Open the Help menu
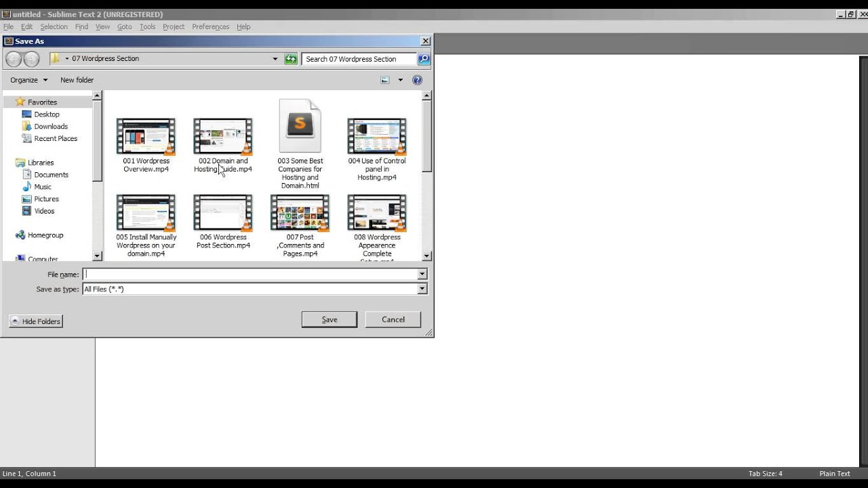Viewport: 868px width, 488px height. click(243, 26)
